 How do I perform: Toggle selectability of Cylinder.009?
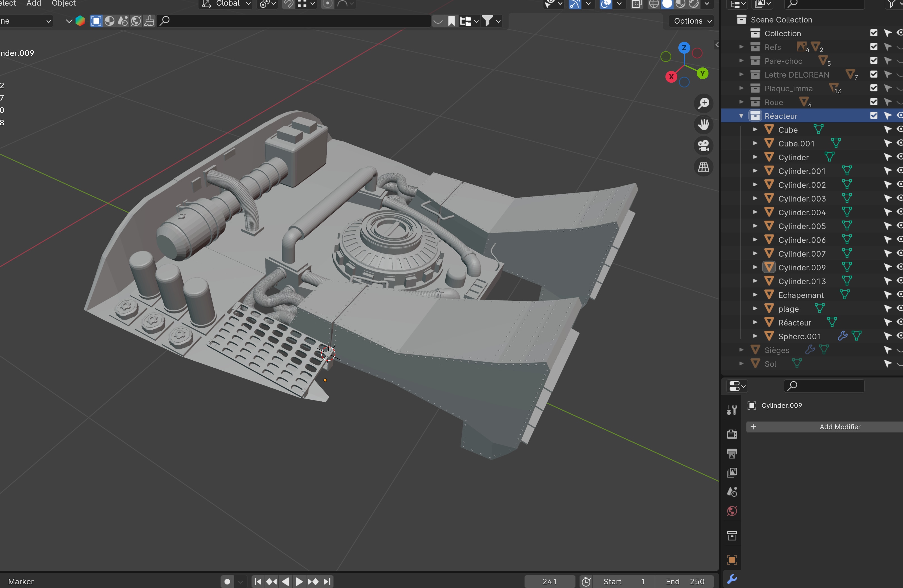tap(888, 268)
